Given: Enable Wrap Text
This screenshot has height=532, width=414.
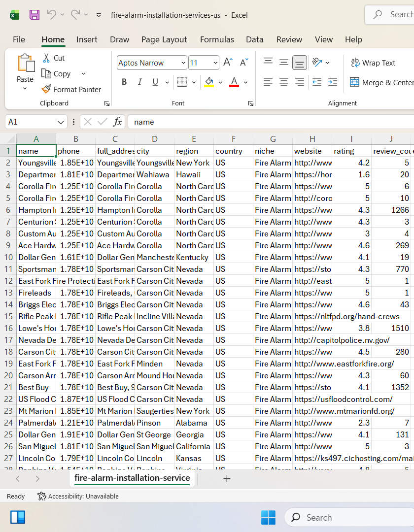Looking at the screenshot, I should (x=373, y=63).
